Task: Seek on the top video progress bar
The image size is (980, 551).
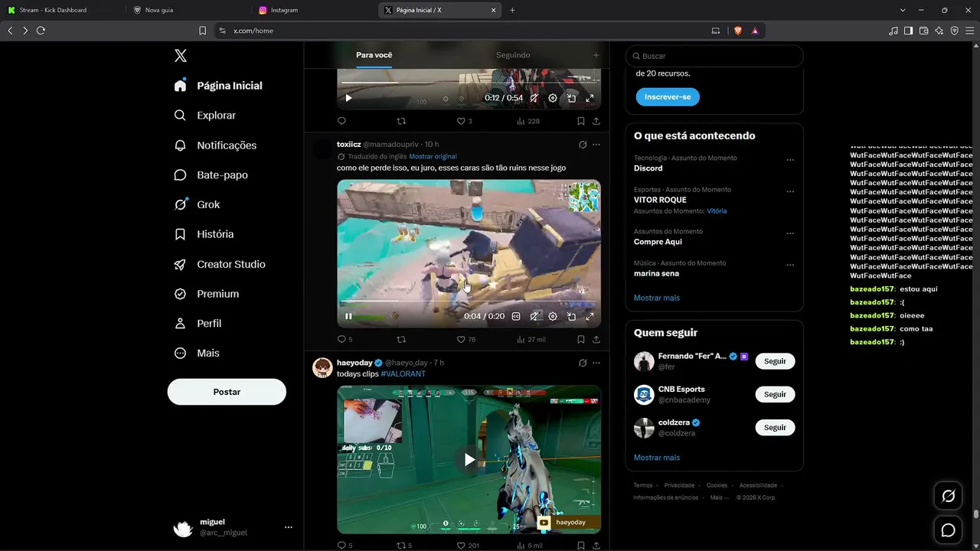Action: click(x=469, y=82)
